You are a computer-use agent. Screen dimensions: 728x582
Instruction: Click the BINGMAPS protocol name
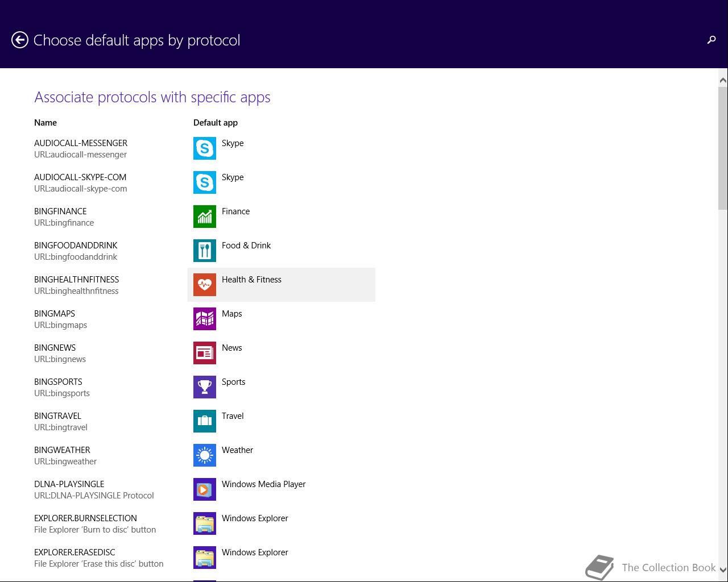pos(55,314)
